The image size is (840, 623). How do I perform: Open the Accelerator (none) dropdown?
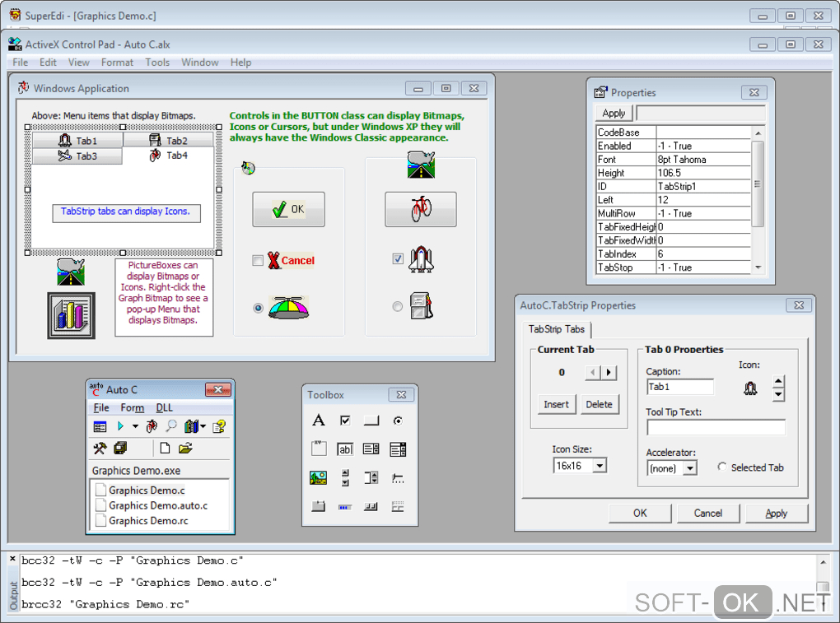tap(690, 468)
